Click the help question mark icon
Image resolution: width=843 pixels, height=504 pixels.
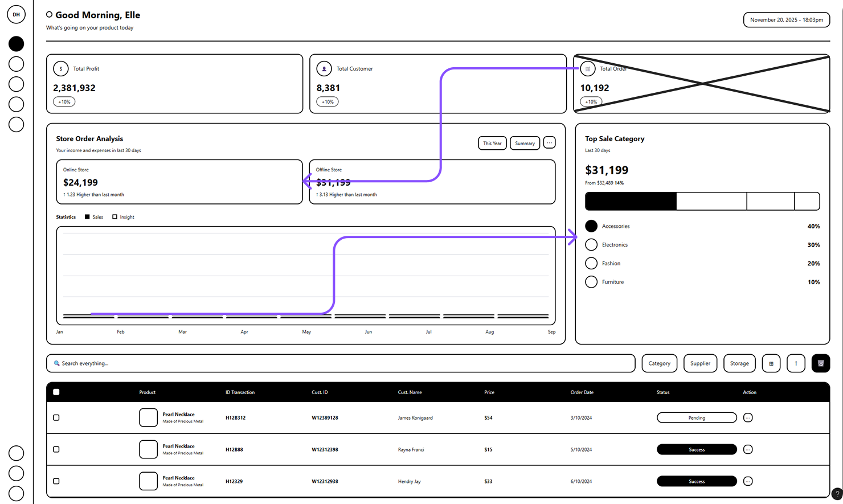836,494
